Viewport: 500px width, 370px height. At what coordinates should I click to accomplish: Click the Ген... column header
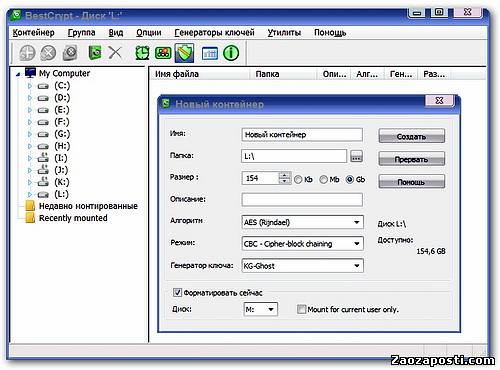coord(401,74)
